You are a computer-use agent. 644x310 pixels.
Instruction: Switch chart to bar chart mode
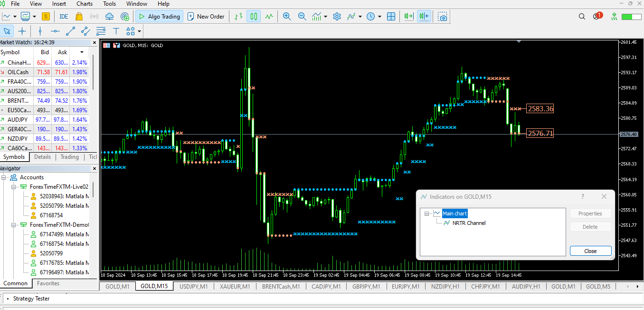(239, 17)
